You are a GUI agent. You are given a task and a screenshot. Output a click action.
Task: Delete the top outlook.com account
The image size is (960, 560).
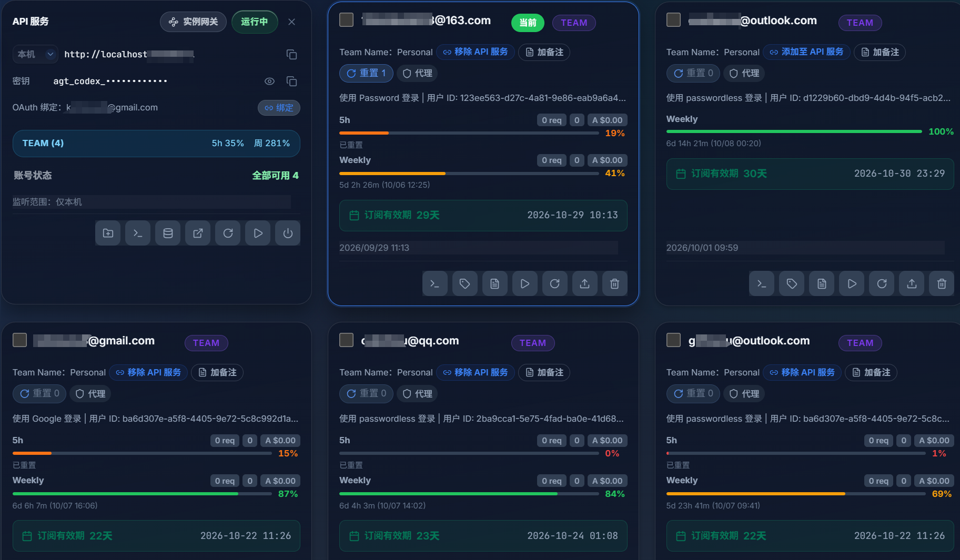tap(942, 283)
